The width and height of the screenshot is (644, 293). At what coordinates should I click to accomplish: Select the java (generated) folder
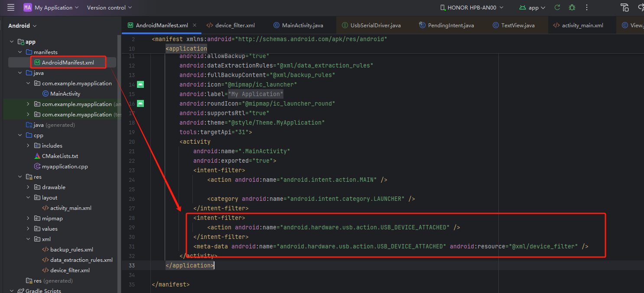click(x=50, y=125)
